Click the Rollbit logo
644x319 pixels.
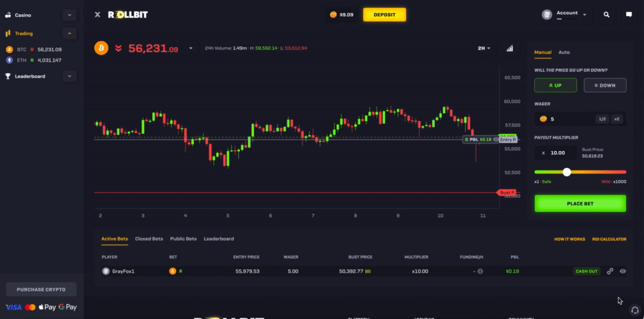[128, 15]
